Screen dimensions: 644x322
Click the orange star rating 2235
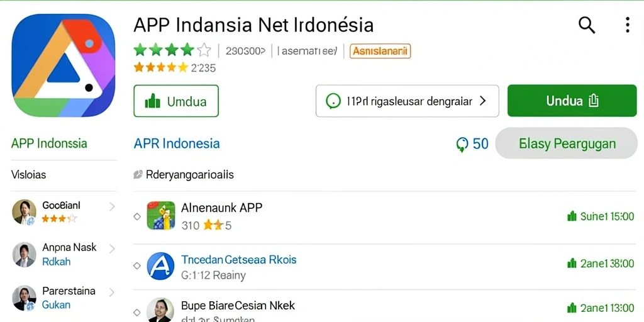[x=175, y=68]
